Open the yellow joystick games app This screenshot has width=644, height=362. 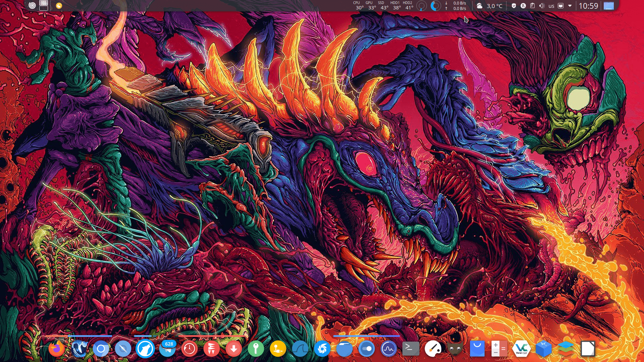point(278,349)
